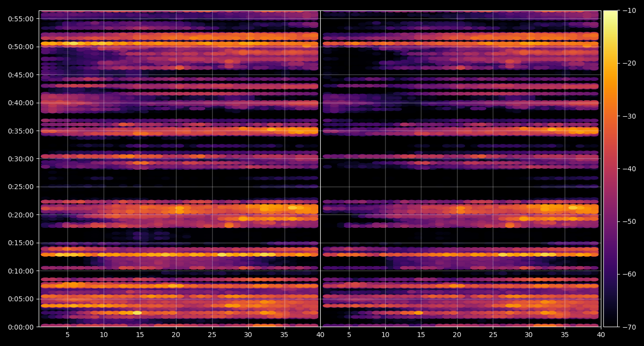The height and width of the screenshot is (346, 644).
Task: Select the 0:10:00 time label
Action: coord(21,271)
